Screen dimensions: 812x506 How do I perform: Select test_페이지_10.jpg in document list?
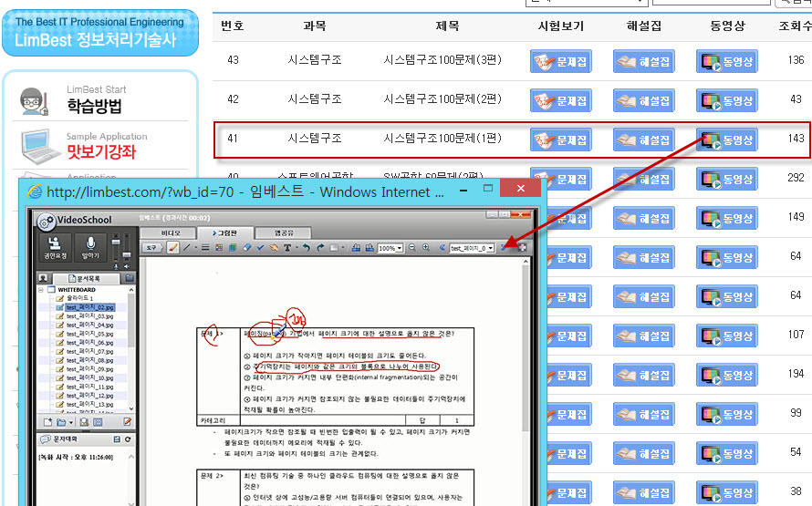tap(89, 377)
